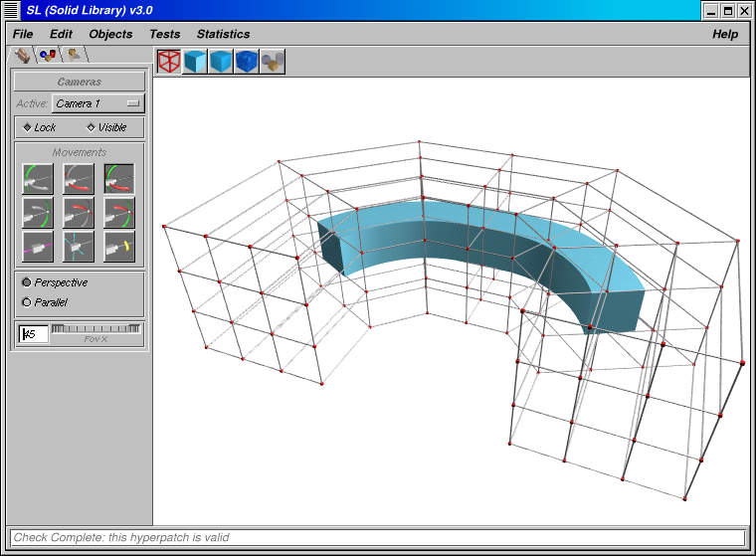The height and width of the screenshot is (556, 756).
Task: Open the Tests menu
Action: click(164, 34)
